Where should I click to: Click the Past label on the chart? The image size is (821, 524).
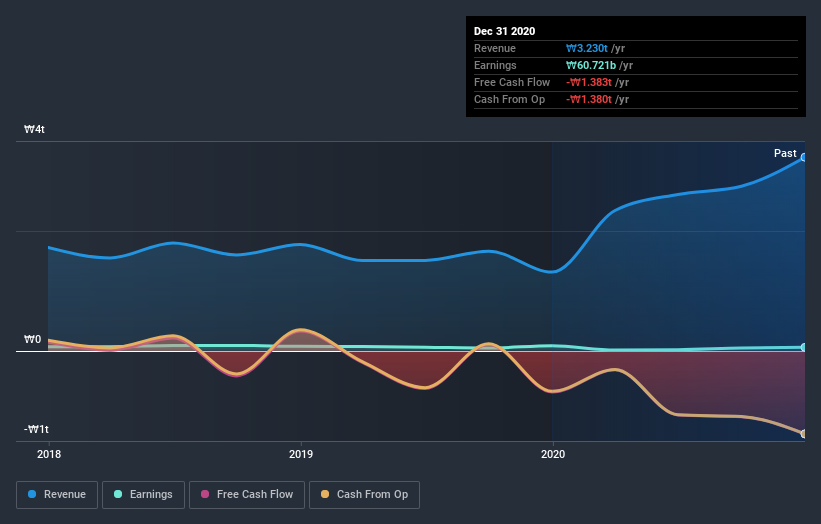pos(785,153)
